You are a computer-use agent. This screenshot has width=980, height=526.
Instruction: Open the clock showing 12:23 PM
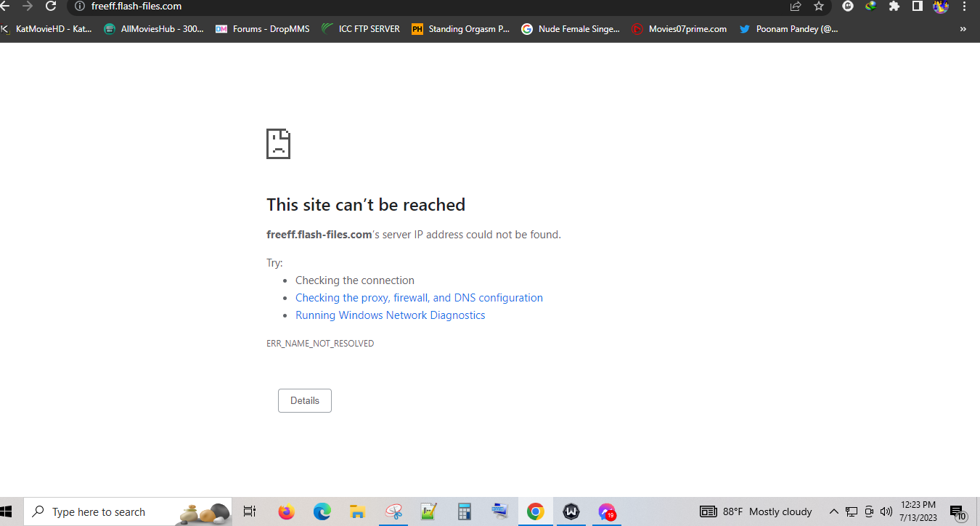(x=918, y=511)
